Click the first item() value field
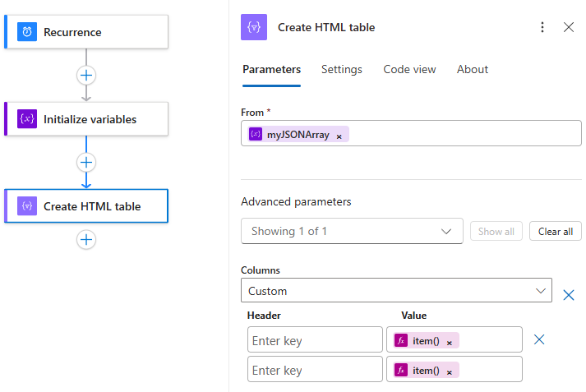Viewport: 586px width, 392px height. click(454, 339)
